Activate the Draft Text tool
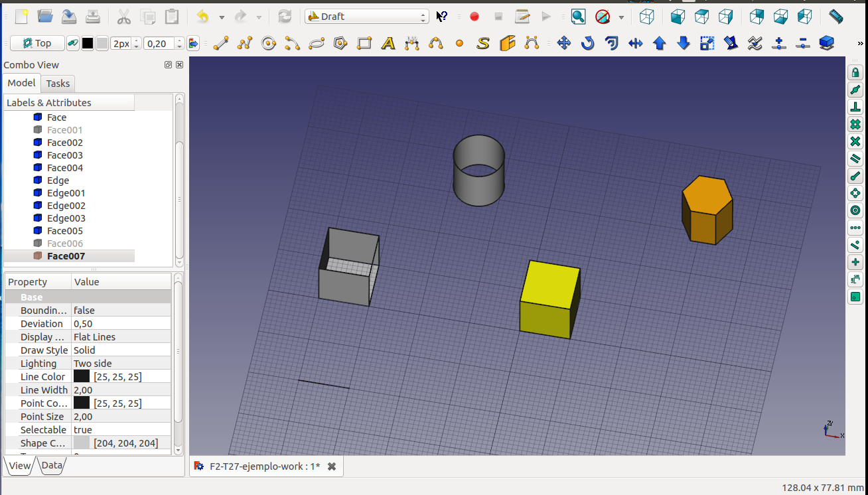868x495 pixels. click(388, 44)
